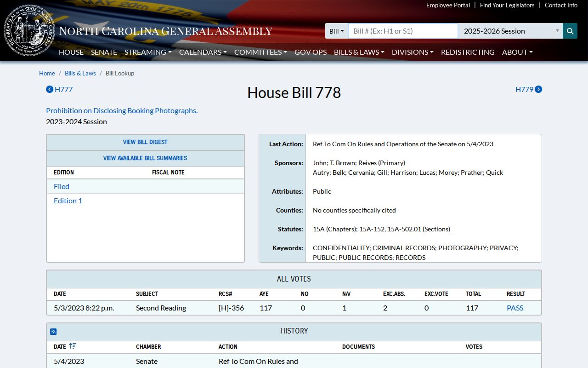The height and width of the screenshot is (368, 588).
Task: Expand the Bills & Laws menu
Action: (359, 52)
